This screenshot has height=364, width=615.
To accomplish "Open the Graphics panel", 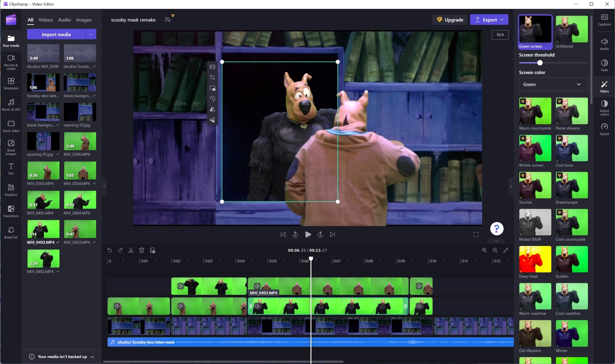I will (x=11, y=190).
